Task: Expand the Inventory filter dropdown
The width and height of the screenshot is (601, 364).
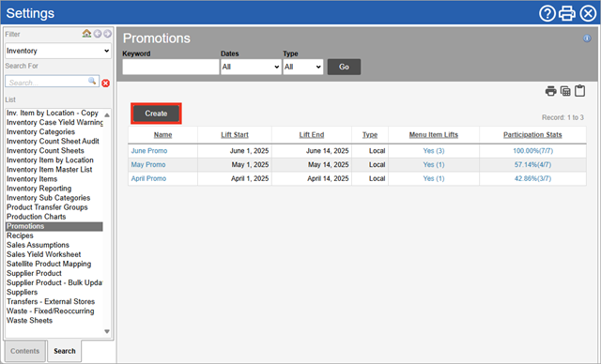Action: (58, 51)
